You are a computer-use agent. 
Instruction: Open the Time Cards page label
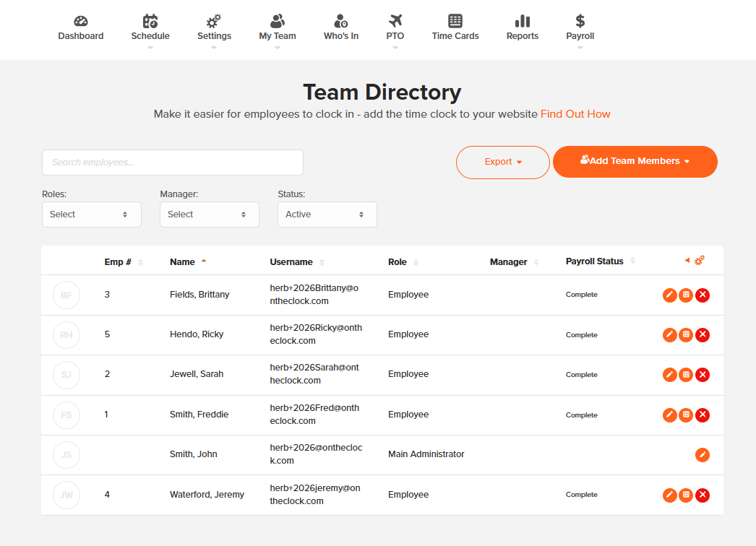click(x=455, y=36)
